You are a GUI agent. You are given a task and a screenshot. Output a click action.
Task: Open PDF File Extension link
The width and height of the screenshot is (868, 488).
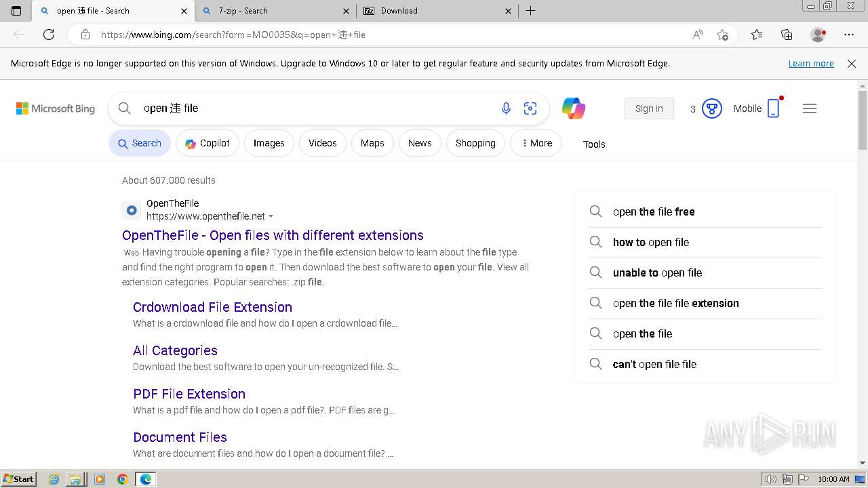point(189,394)
